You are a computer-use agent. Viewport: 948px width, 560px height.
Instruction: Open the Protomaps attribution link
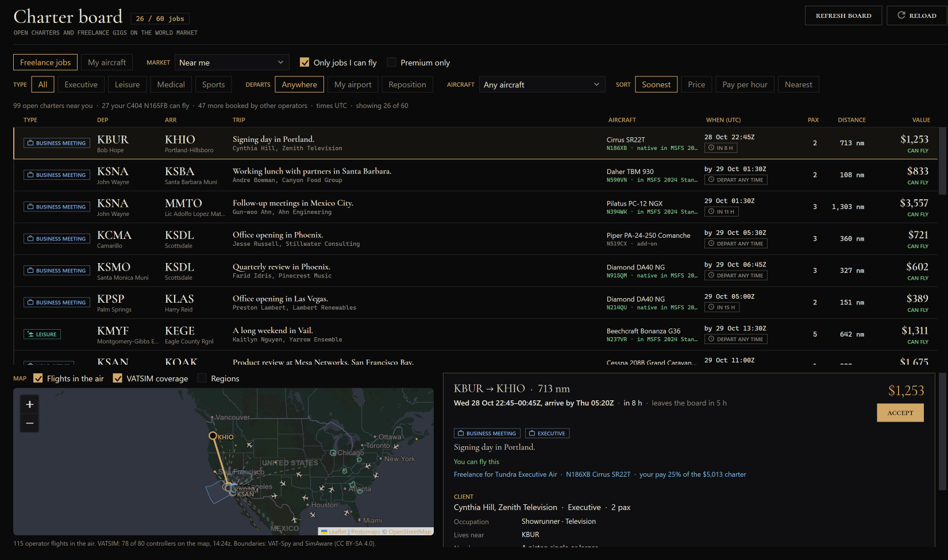[365, 532]
